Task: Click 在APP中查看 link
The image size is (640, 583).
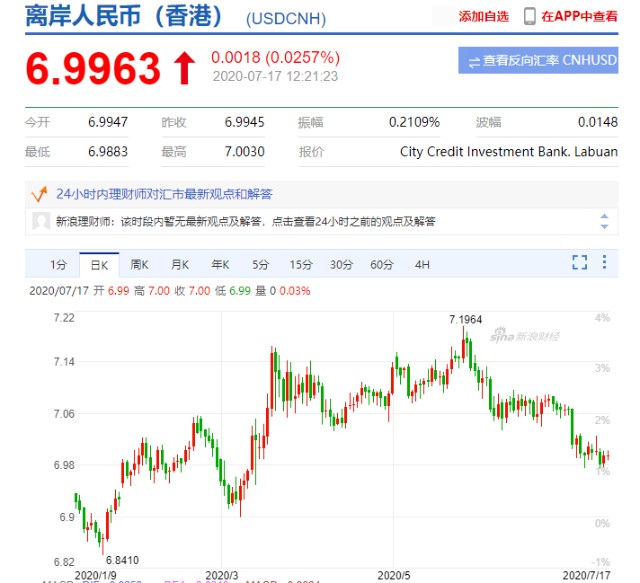Action: (579, 16)
